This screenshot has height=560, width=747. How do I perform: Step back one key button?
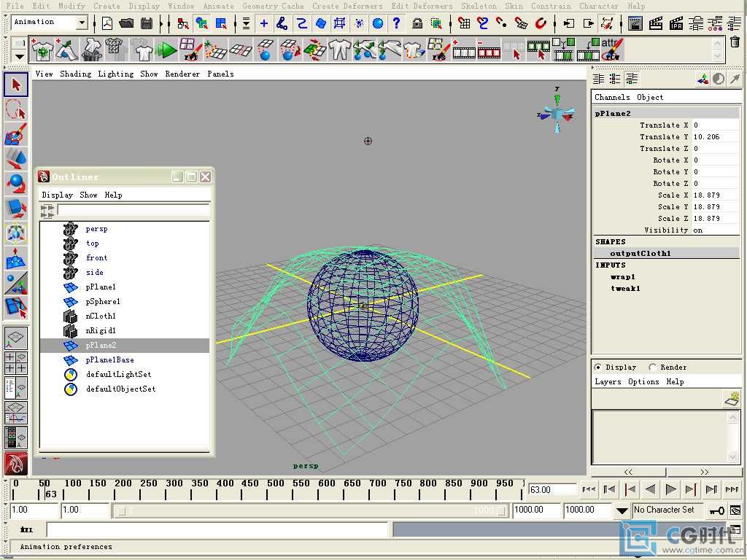tap(630, 489)
